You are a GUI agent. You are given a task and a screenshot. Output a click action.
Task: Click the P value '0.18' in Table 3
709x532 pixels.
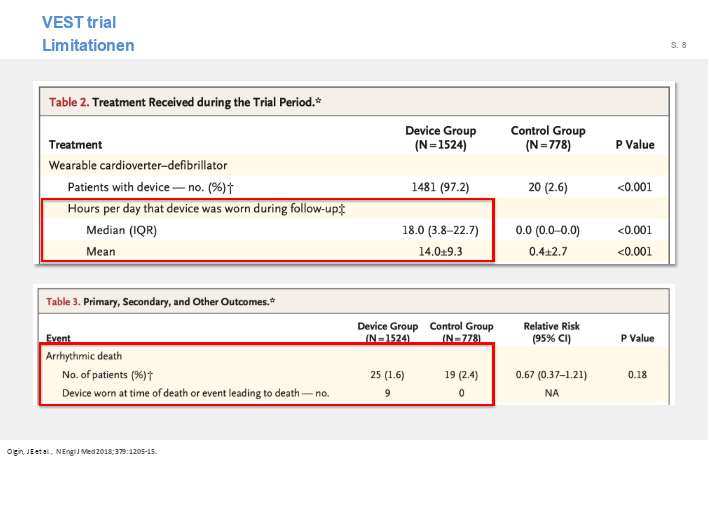(x=636, y=375)
